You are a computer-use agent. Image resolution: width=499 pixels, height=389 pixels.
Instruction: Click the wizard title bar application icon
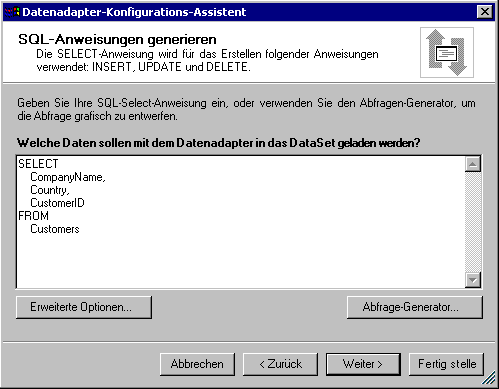pos(12,12)
